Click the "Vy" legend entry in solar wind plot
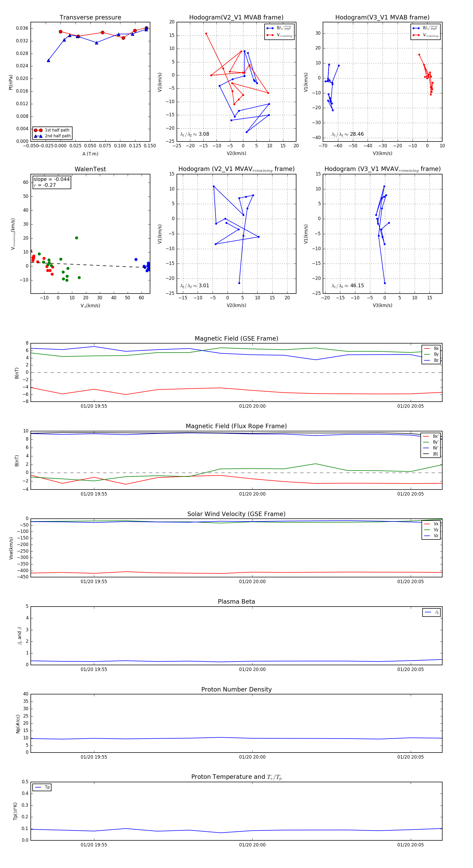Screen dimensions: 473x868 coord(431,530)
